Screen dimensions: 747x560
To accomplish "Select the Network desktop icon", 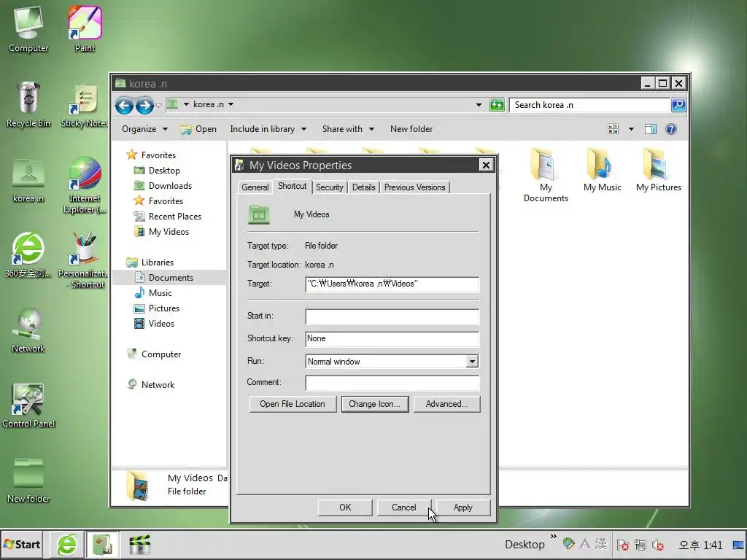I will (28, 330).
